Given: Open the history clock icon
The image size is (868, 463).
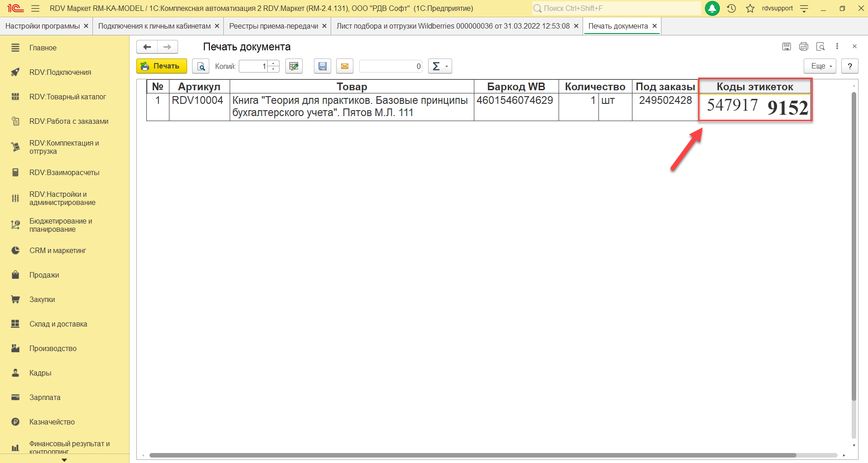Looking at the screenshot, I should click(x=731, y=8).
